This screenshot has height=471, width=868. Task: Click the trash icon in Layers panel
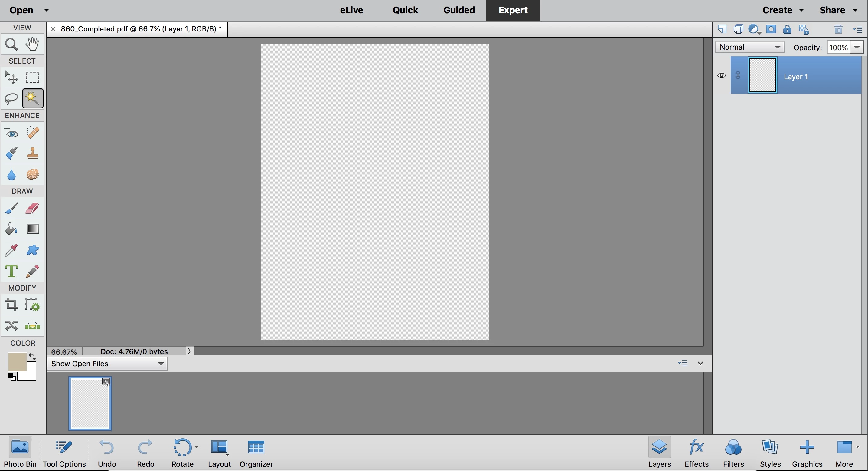838,30
